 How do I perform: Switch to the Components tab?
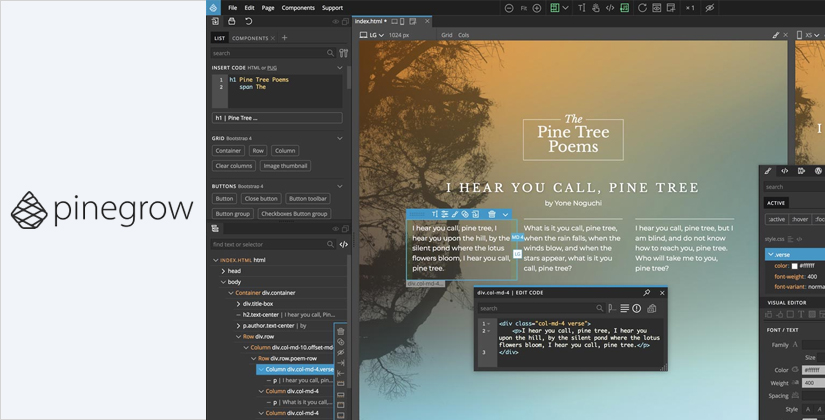249,38
